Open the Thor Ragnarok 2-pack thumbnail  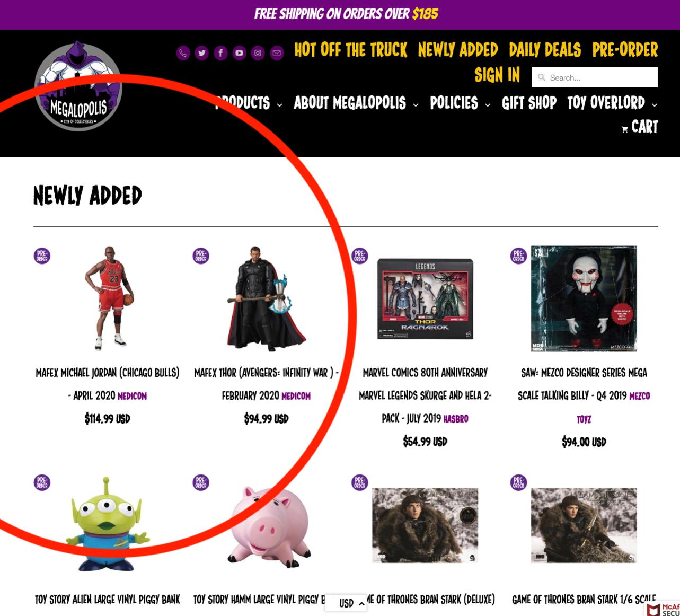425,299
